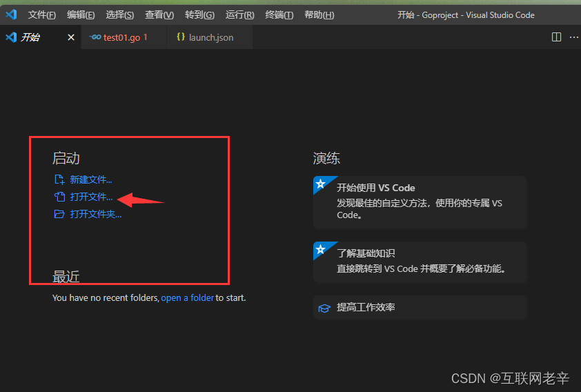Open the 帮助(H) menu

tap(319, 14)
